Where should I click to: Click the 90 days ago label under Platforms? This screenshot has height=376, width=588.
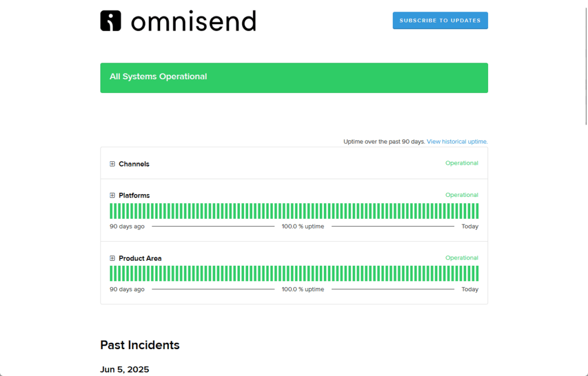point(127,226)
